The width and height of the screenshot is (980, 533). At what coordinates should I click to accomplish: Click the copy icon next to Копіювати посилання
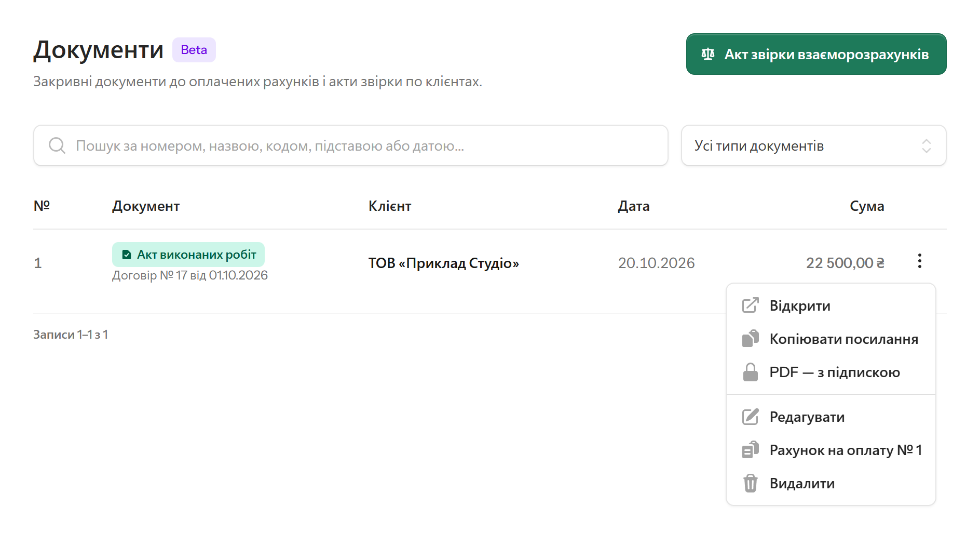[x=751, y=339]
